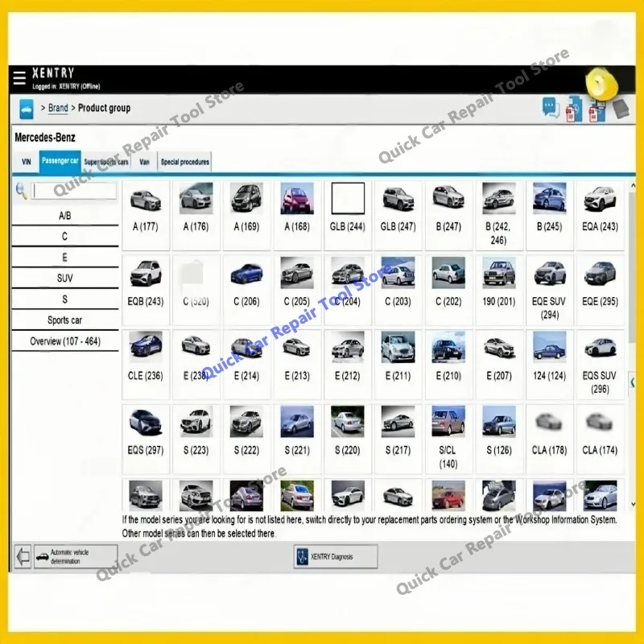The image size is (644, 644).
Task: Select the E (211) model tile
Action: (398, 365)
